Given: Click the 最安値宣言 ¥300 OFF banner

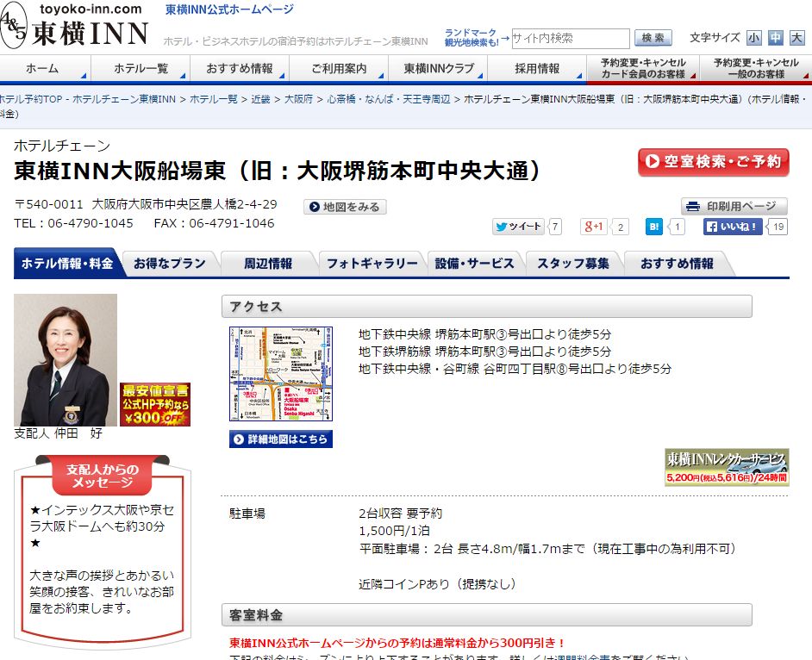Looking at the screenshot, I should point(155,405).
